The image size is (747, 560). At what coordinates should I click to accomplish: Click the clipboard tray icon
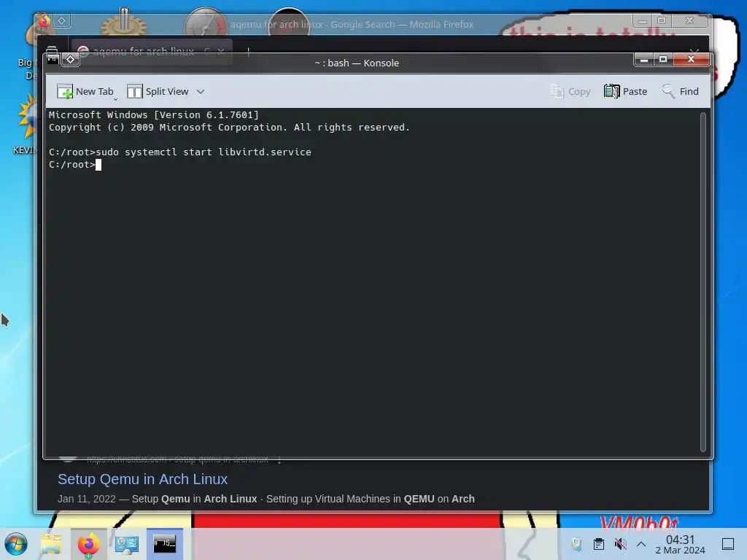point(599,544)
